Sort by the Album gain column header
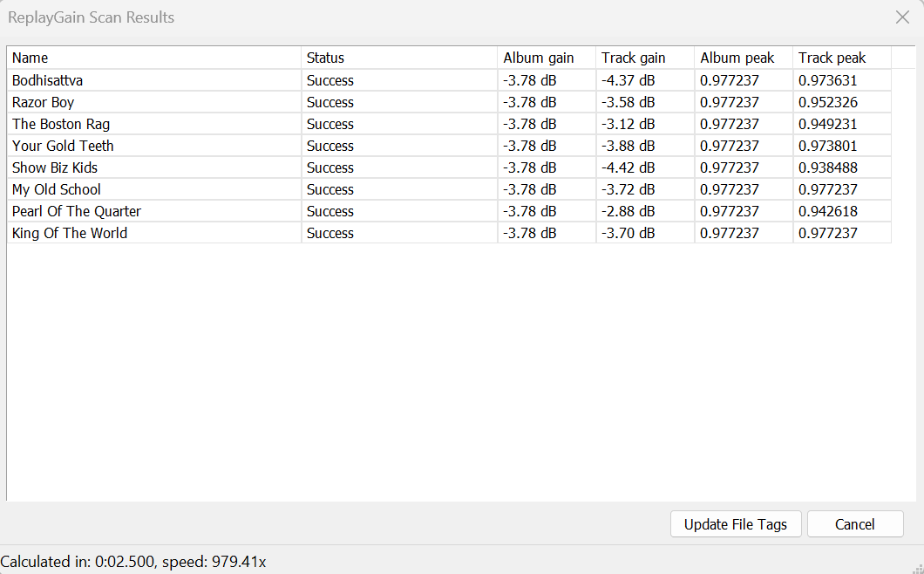Viewport: 924px width, 574px height. point(547,58)
